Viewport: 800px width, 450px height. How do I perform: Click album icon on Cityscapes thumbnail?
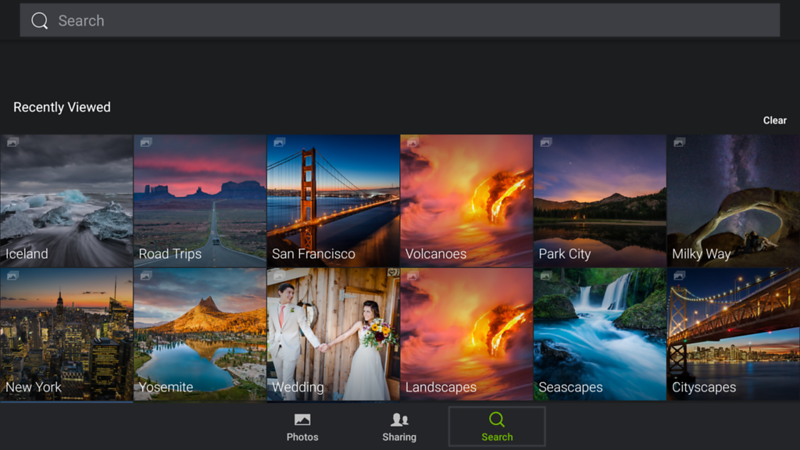(679, 276)
